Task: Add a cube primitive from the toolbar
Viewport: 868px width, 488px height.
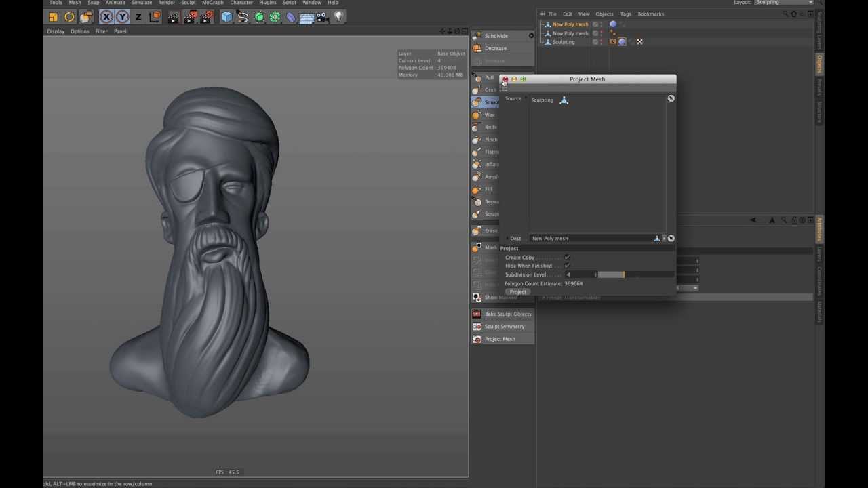Action: pyautogui.click(x=226, y=17)
